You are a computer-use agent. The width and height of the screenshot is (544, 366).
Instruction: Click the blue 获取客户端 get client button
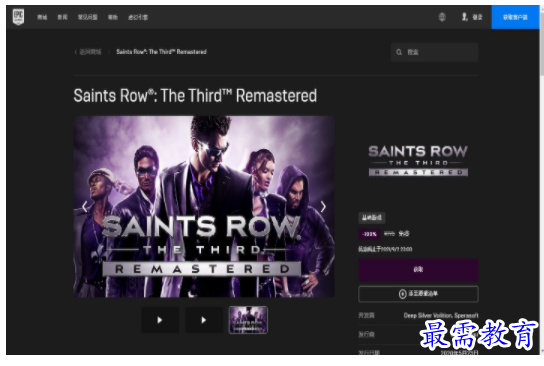click(x=515, y=17)
